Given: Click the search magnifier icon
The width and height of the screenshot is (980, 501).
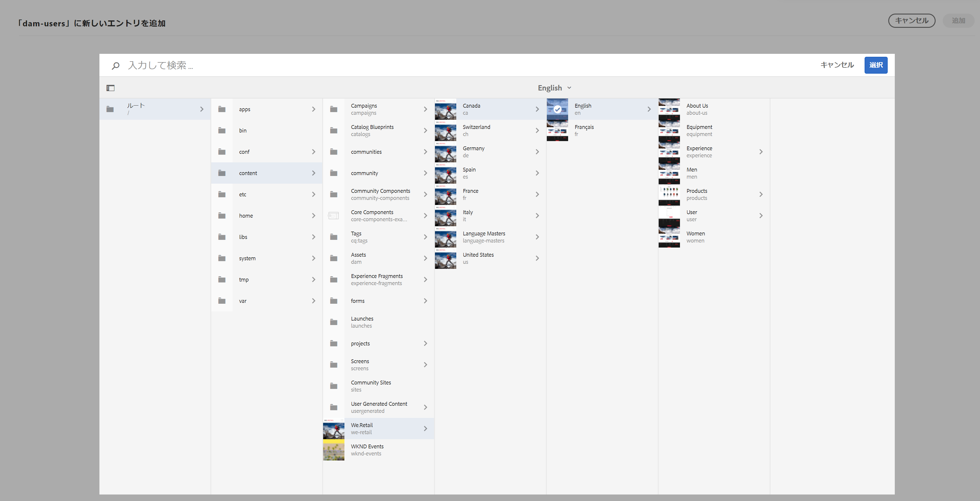Looking at the screenshot, I should (116, 65).
